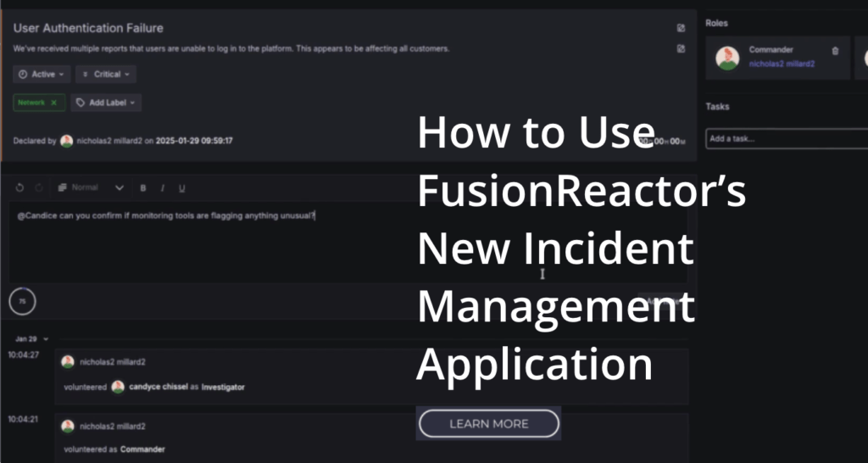Click avatar next to Declared by
Viewport: 868px width, 463px height.
coord(66,141)
